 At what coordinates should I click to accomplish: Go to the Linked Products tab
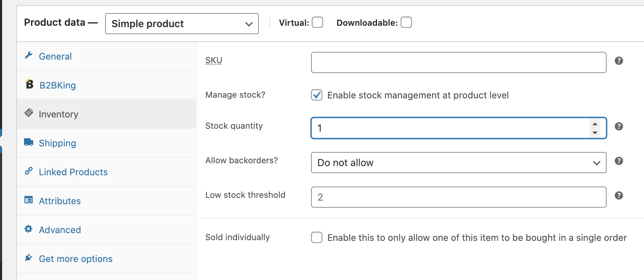(107, 172)
